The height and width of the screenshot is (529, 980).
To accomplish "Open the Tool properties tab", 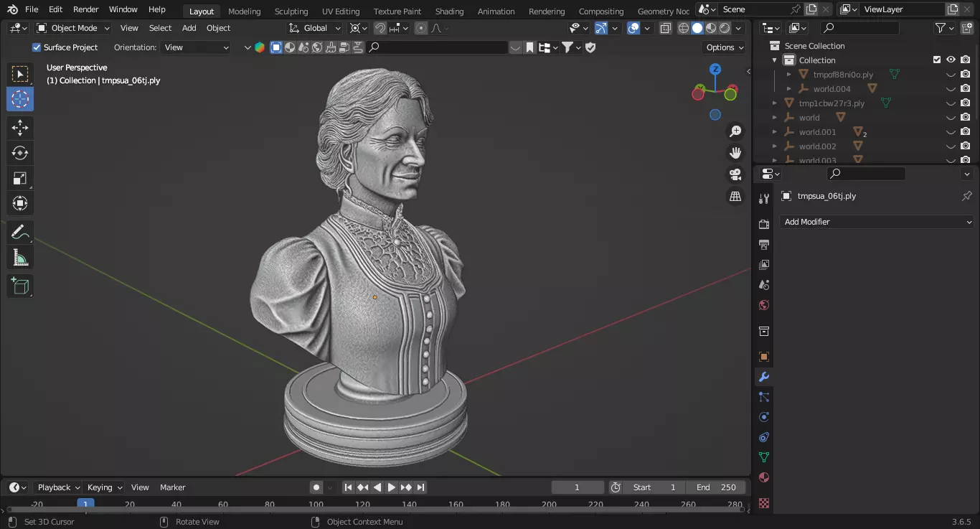I will tap(764, 199).
